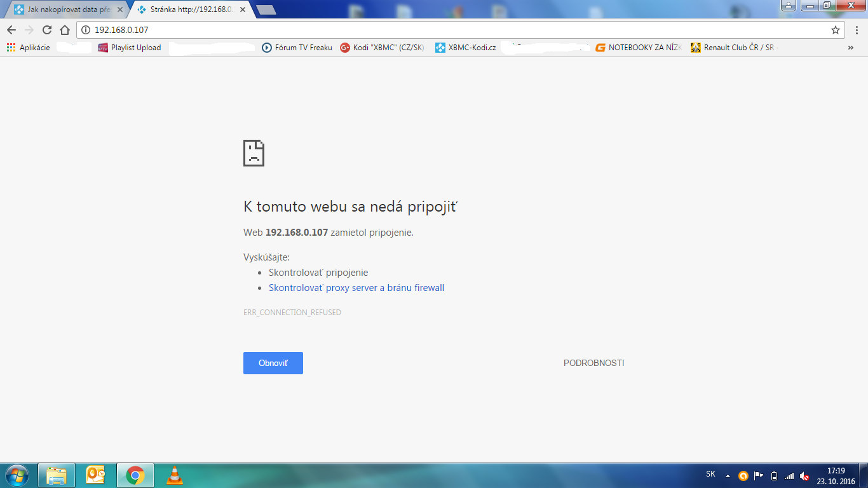The height and width of the screenshot is (488, 868).
Task: Click the browser Back arrow
Action: [11, 30]
